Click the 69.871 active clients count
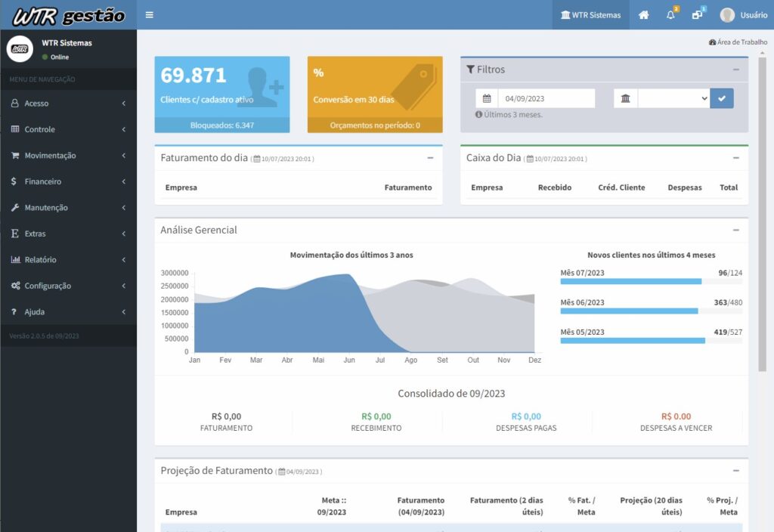Viewport: 774px width, 532px height. 193,76
